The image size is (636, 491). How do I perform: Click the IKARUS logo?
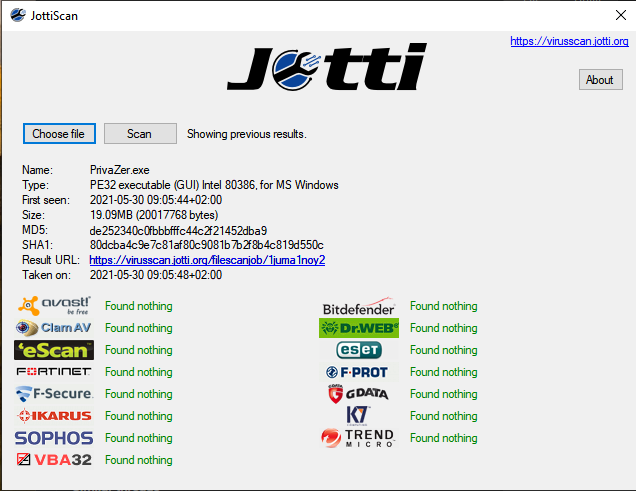tap(54, 416)
